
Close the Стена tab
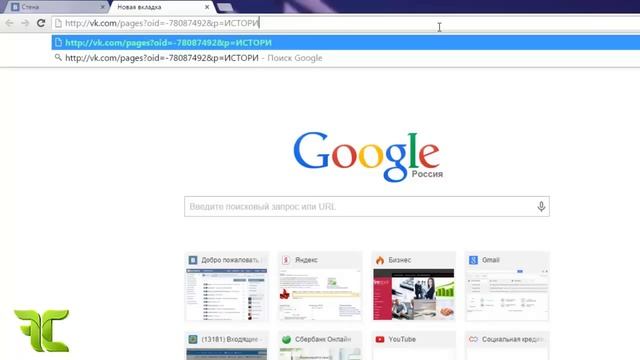pos(102,7)
